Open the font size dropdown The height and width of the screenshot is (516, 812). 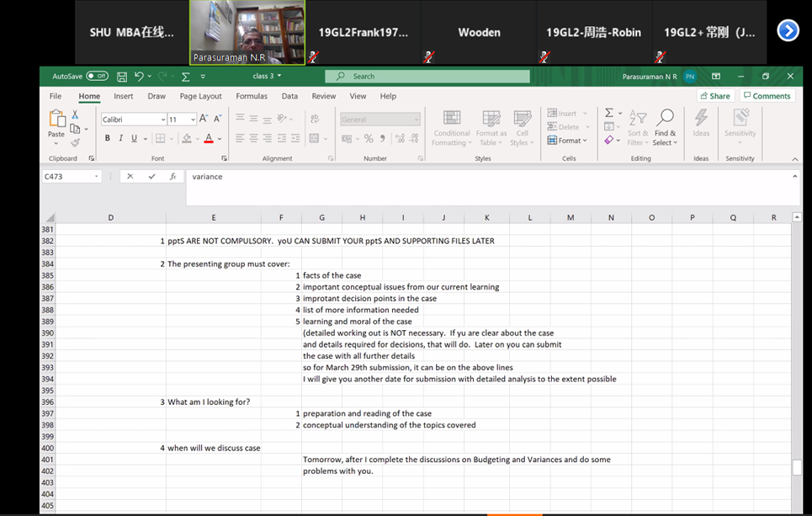[194, 120]
